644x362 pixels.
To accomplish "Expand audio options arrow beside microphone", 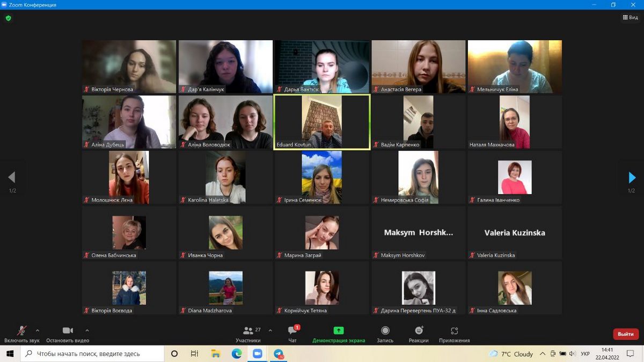I will coord(38,330).
